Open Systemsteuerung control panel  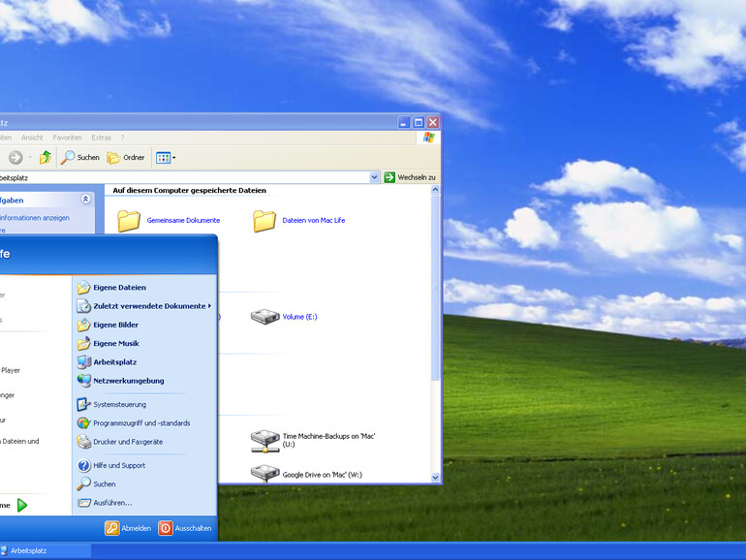pos(111,404)
